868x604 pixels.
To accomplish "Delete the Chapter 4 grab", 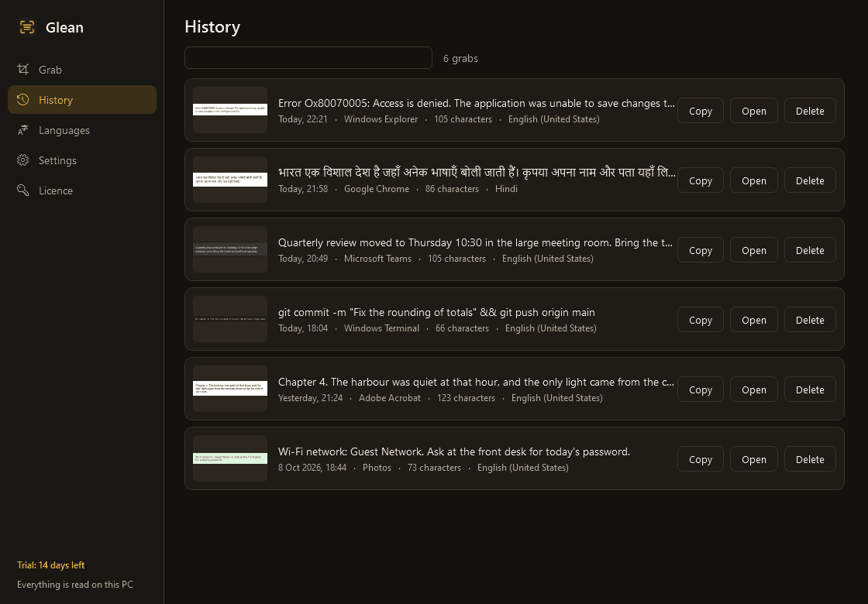I will tap(810, 390).
